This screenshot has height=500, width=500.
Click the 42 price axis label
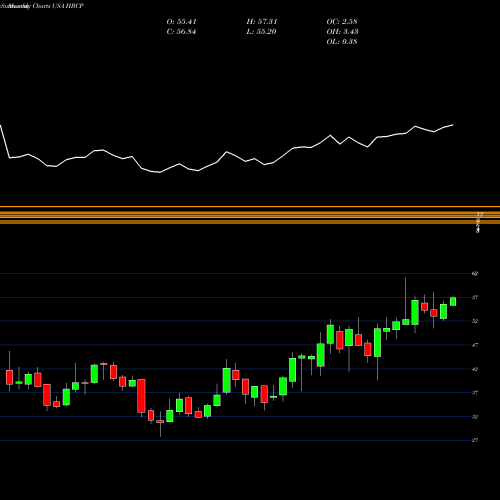[475, 369]
